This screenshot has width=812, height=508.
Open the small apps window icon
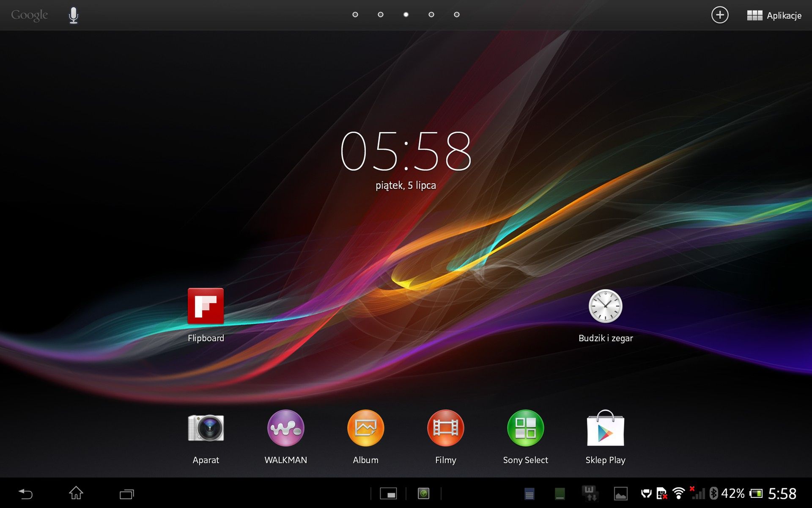(x=388, y=494)
